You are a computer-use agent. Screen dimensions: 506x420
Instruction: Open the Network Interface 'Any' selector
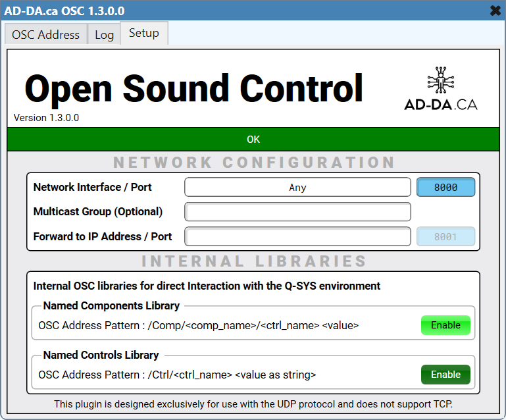coord(297,188)
